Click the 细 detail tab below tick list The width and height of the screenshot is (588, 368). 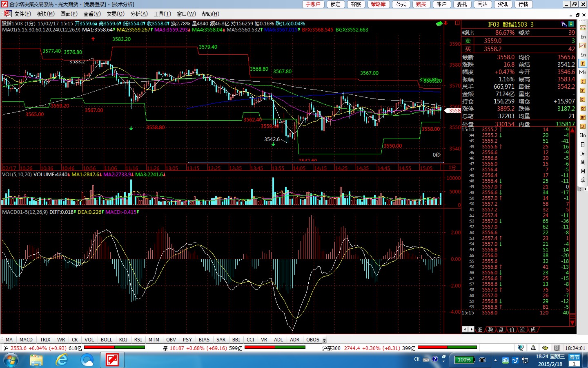tap(480, 330)
